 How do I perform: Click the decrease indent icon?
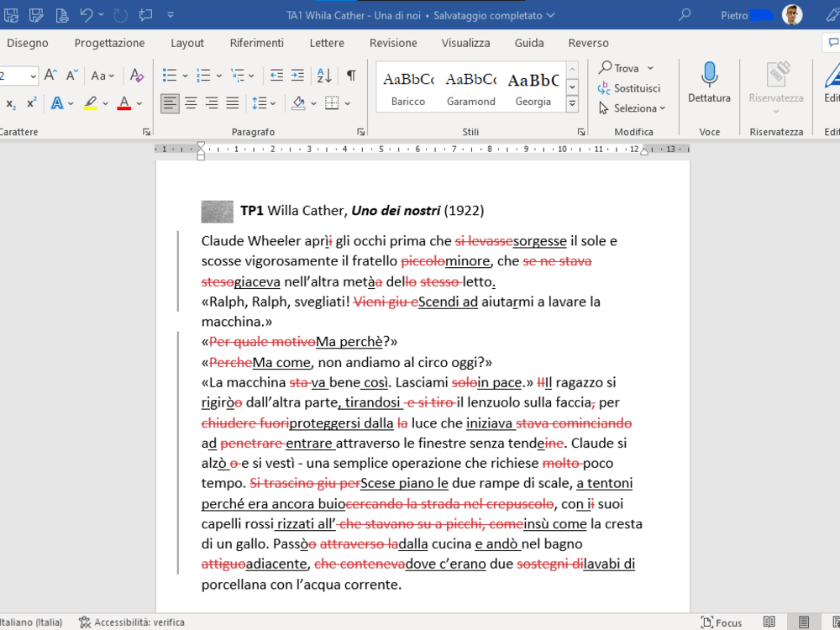click(x=276, y=76)
